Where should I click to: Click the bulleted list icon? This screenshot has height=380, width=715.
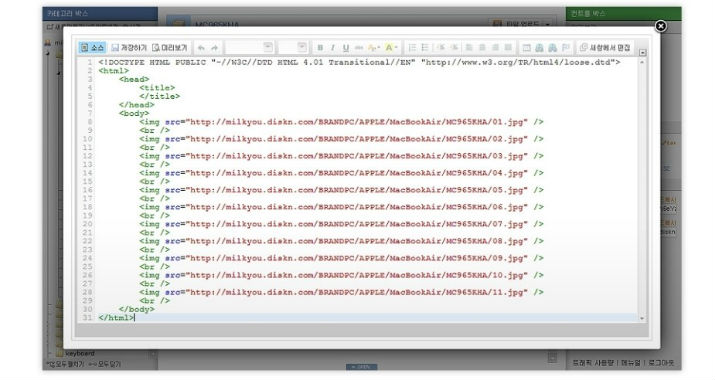[425, 47]
